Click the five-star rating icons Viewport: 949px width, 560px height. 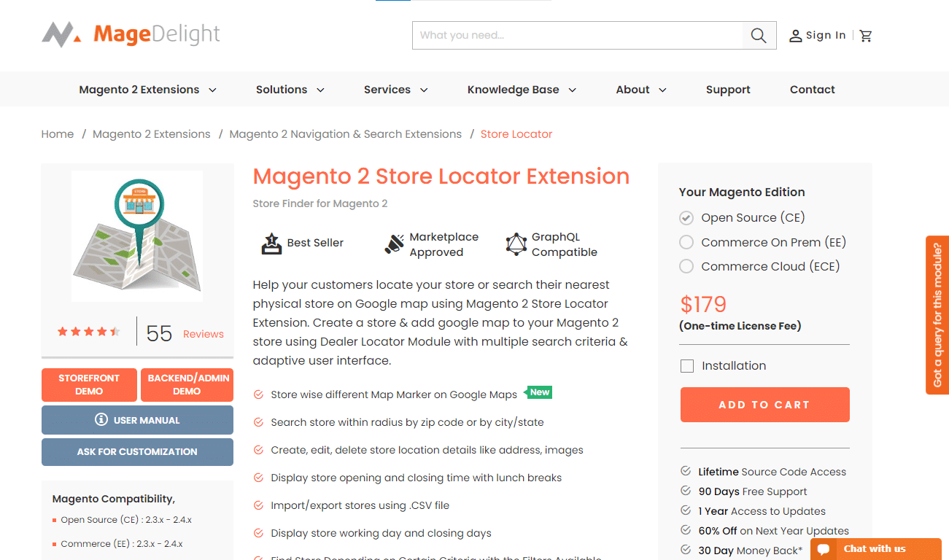(89, 332)
